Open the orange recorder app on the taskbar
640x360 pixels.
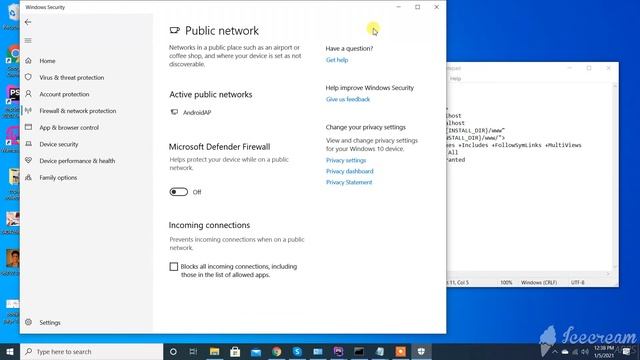pyautogui.click(x=400, y=351)
